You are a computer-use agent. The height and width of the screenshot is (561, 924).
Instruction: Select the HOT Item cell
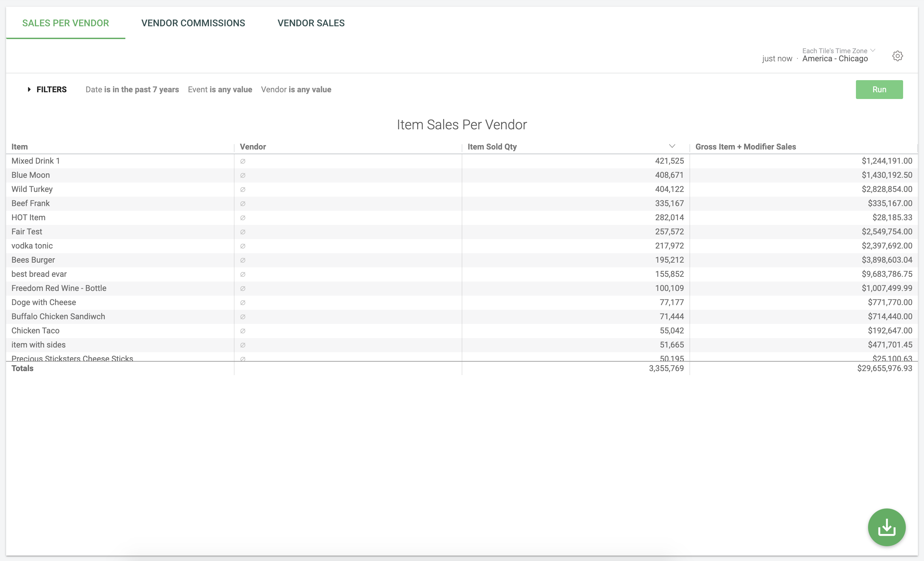tap(120, 217)
